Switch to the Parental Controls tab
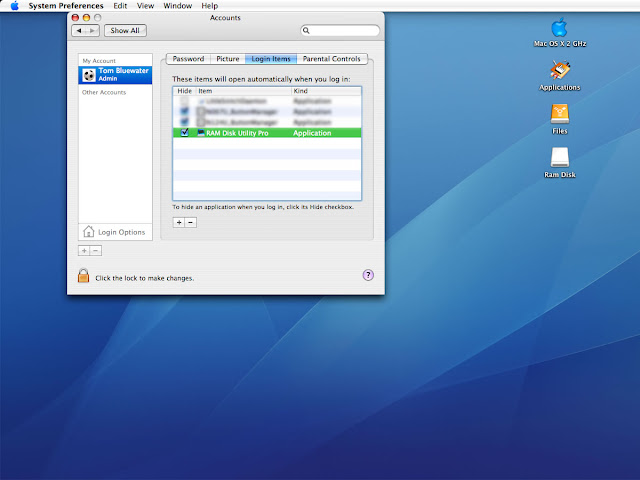 pyautogui.click(x=331, y=59)
